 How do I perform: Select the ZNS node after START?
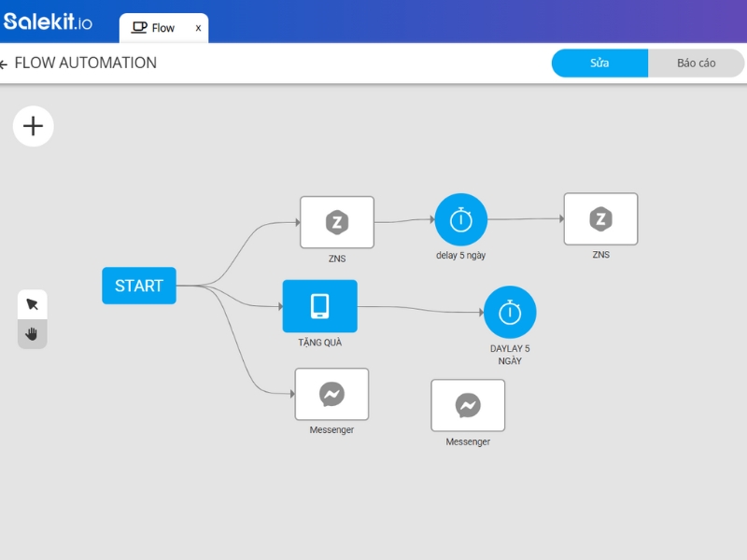tap(336, 222)
